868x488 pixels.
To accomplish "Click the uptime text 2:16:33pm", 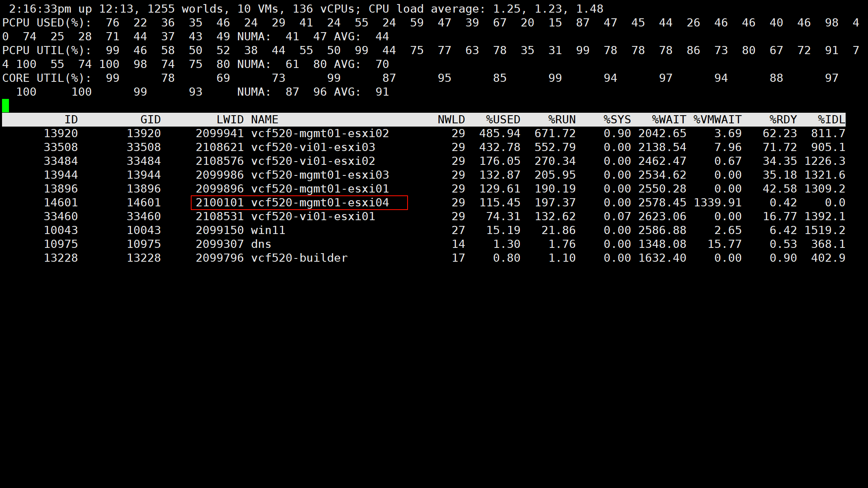I will coord(40,9).
